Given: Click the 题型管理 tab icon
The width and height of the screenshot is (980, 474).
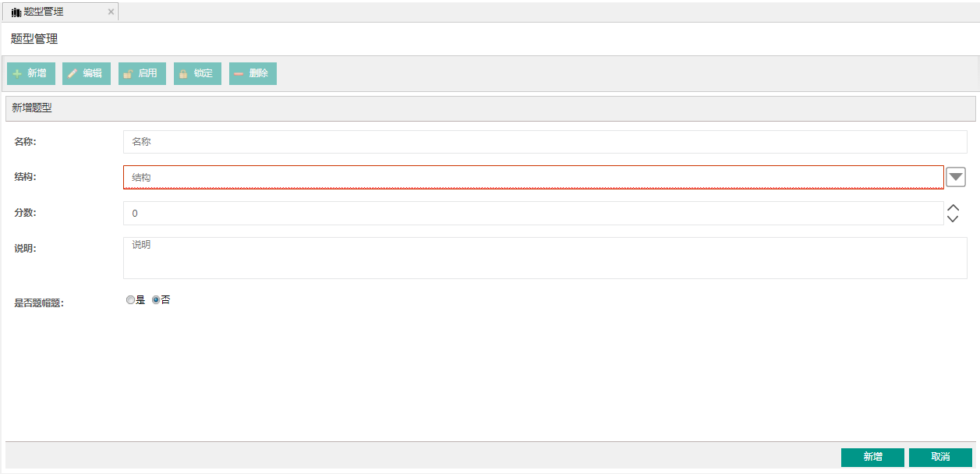Looking at the screenshot, I should [16, 12].
